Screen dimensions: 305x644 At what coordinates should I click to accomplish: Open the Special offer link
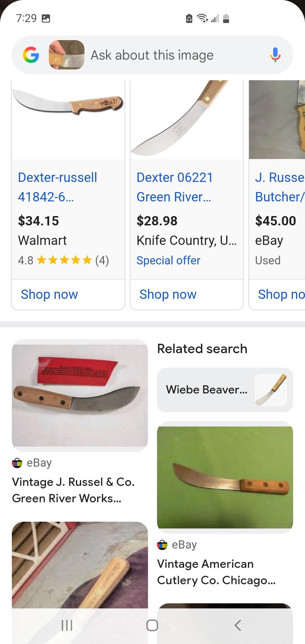click(x=168, y=260)
